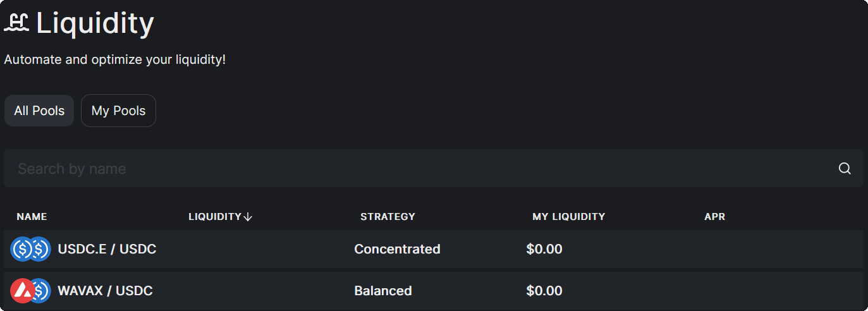Screen dimensions: 868x311
Task: Click the Strategy column header
Action: 388,217
